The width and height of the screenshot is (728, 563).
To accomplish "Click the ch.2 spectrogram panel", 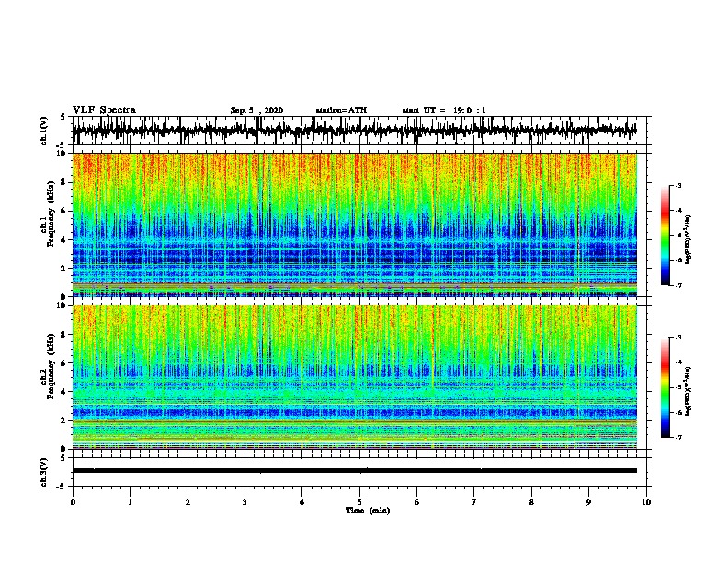I will pyautogui.click(x=354, y=377).
